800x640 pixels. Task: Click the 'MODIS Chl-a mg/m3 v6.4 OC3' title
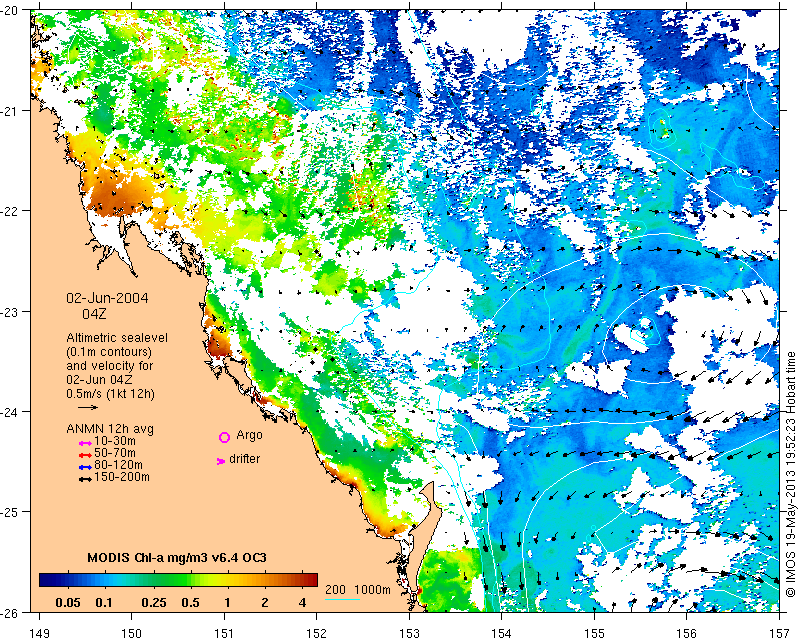(x=177, y=557)
